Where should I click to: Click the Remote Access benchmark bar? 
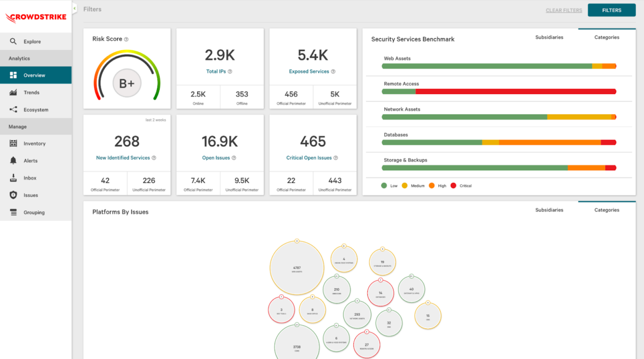pos(499,92)
